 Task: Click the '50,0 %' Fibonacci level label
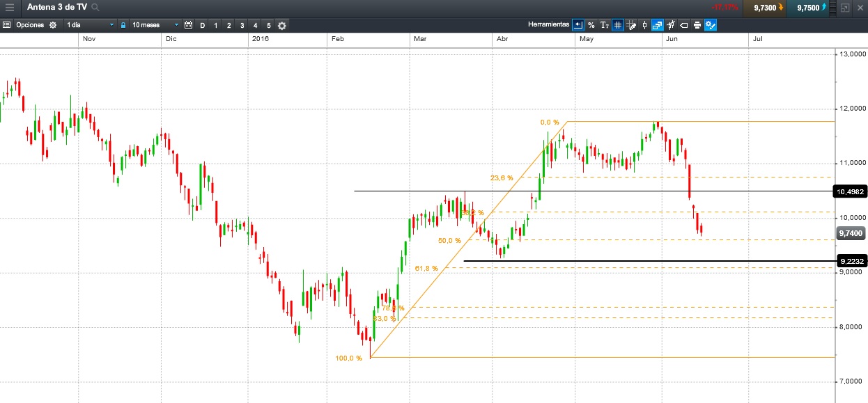[x=449, y=241]
